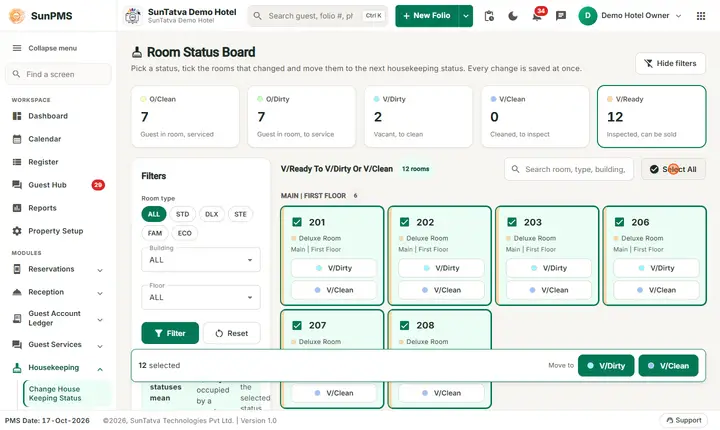
Task: Open Property Setup in the sidebar
Action: pyautogui.click(x=56, y=231)
